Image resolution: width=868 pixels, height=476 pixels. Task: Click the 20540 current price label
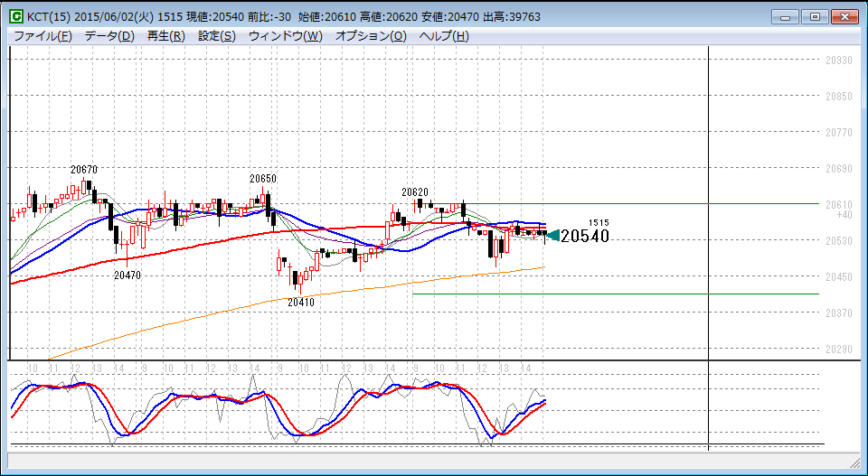coord(585,236)
